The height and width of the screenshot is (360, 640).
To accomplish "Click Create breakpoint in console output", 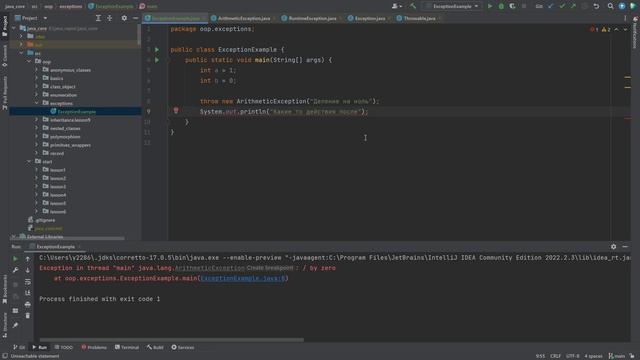I will pos(270,268).
